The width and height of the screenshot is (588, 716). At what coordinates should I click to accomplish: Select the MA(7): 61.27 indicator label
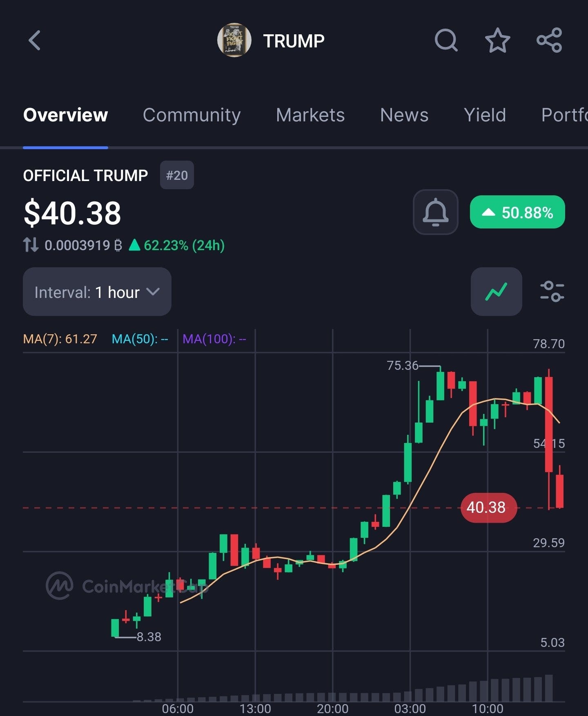60,339
